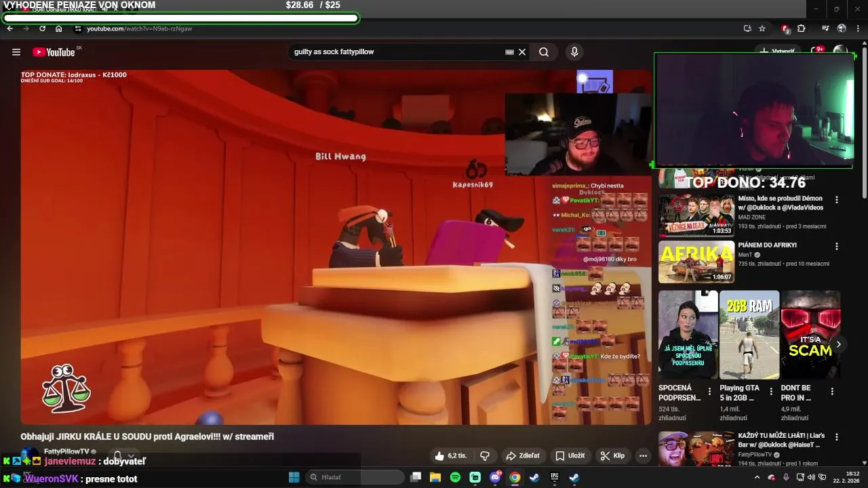
Task: Open Spotify from the taskbar
Action: pos(455,477)
